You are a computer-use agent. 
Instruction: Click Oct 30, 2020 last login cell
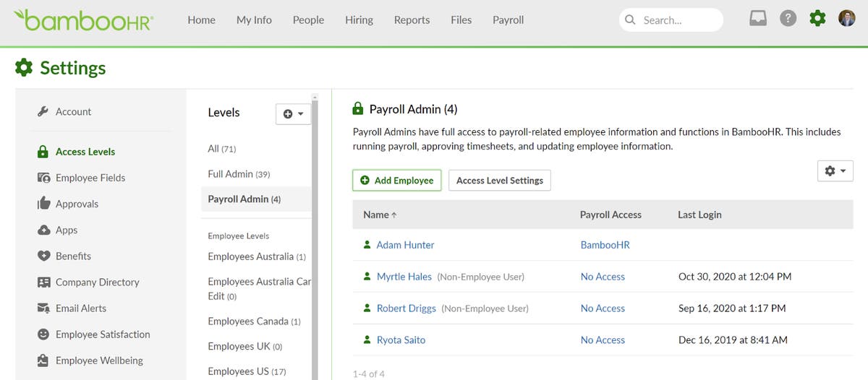(x=735, y=277)
